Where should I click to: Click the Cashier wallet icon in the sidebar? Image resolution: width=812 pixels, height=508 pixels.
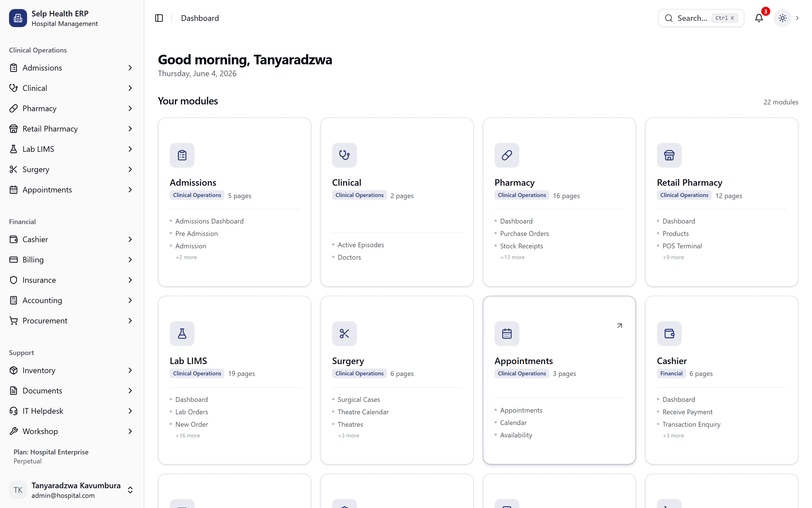pos(14,240)
